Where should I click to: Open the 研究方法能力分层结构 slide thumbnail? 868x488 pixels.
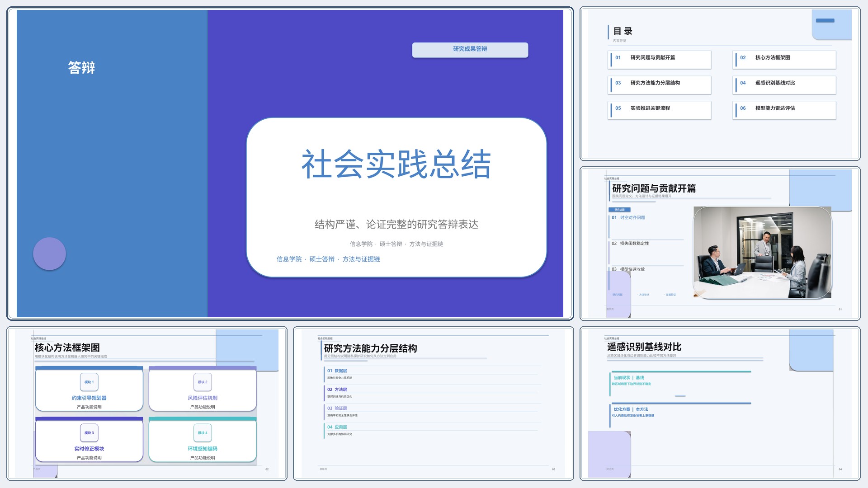tap(433, 403)
